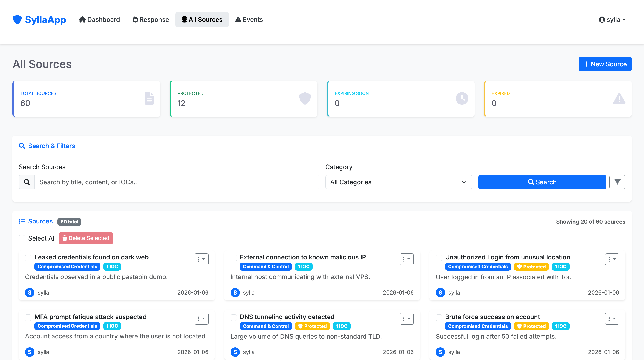
Task: Click the Delete Selected button
Action: pos(85,238)
